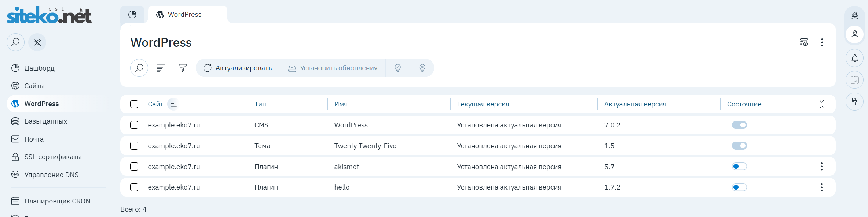Toggle the Twenty Twenty-Five state switch
This screenshot has height=217, width=868.
(x=739, y=146)
